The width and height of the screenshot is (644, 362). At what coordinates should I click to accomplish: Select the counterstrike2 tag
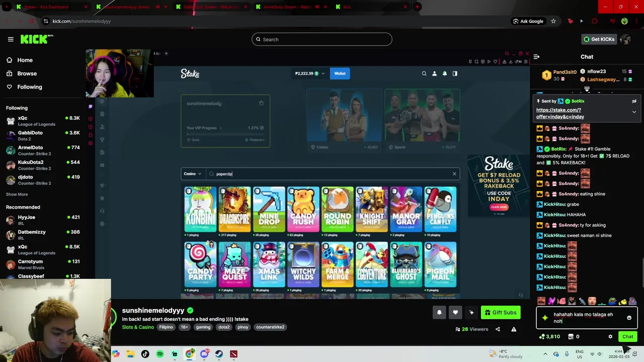click(270, 327)
